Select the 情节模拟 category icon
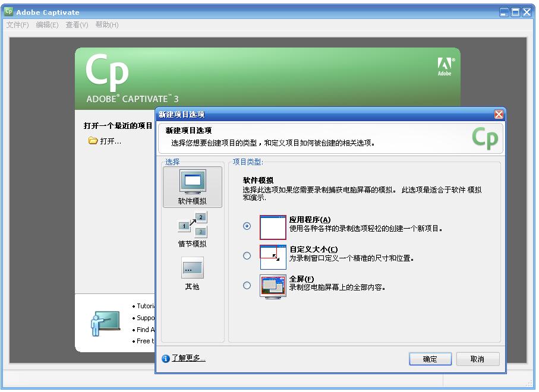The height and width of the screenshot is (392, 539). point(193,229)
